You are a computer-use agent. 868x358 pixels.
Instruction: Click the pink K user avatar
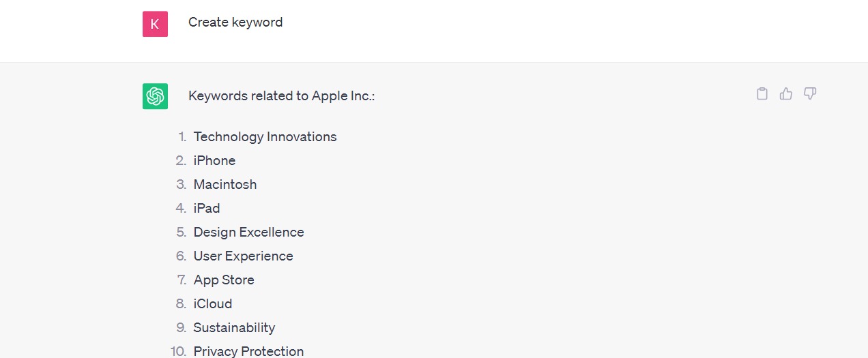click(x=155, y=24)
